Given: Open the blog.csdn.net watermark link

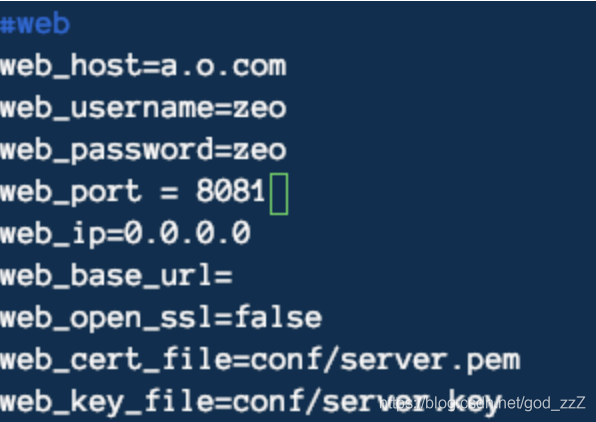Looking at the screenshot, I should click(x=482, y=403).
